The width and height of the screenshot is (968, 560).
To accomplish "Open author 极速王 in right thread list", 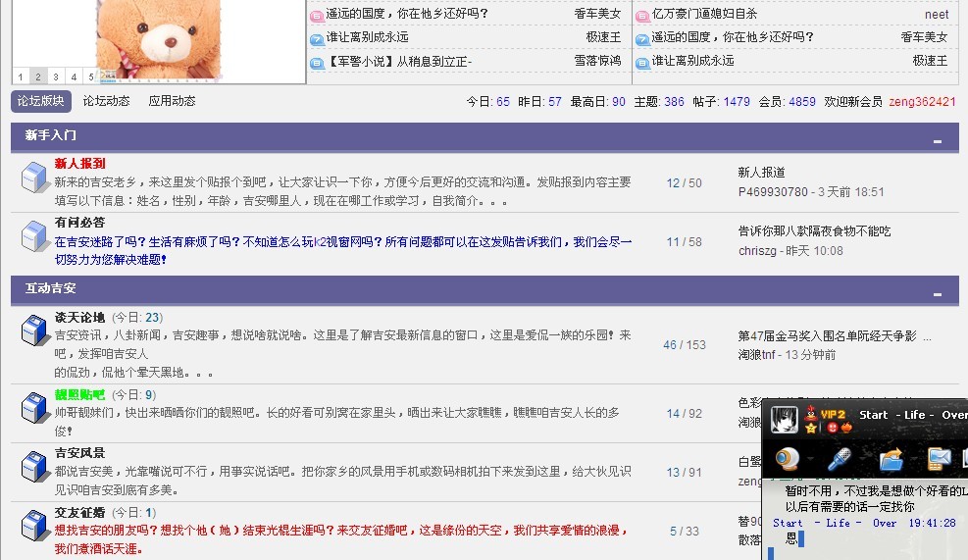I will [x=930, y=61].
